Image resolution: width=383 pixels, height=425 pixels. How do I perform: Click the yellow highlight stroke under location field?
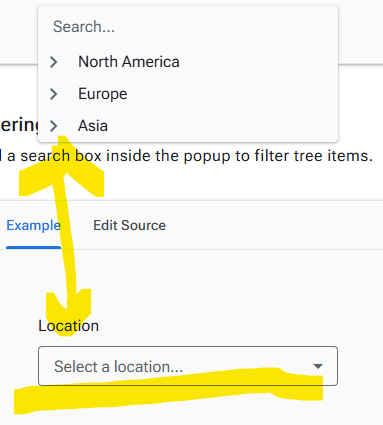tap(168, 391)
